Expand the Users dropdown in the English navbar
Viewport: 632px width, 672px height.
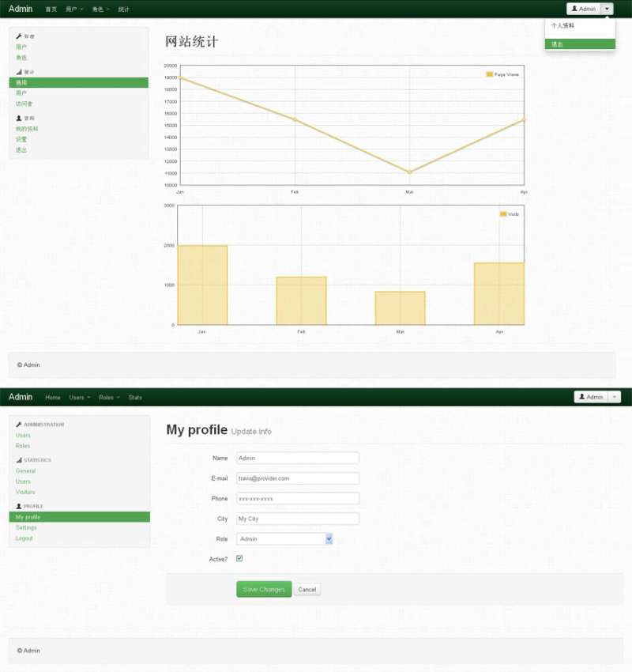[79, 397]
